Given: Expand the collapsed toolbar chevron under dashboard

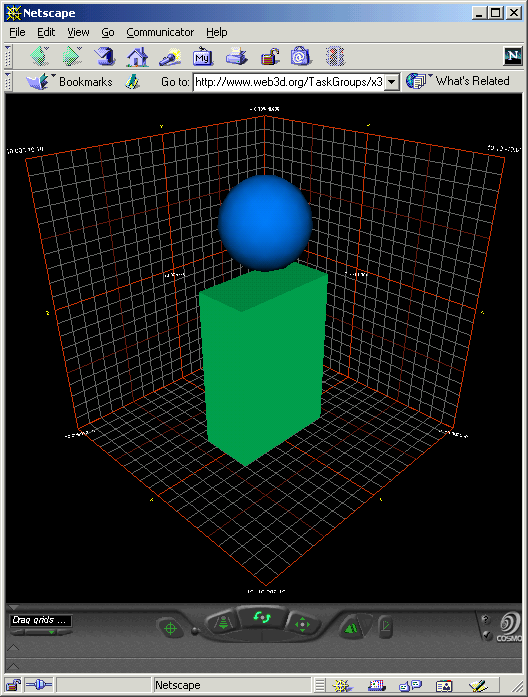Looking at the screenshot, I should [13, 647].
